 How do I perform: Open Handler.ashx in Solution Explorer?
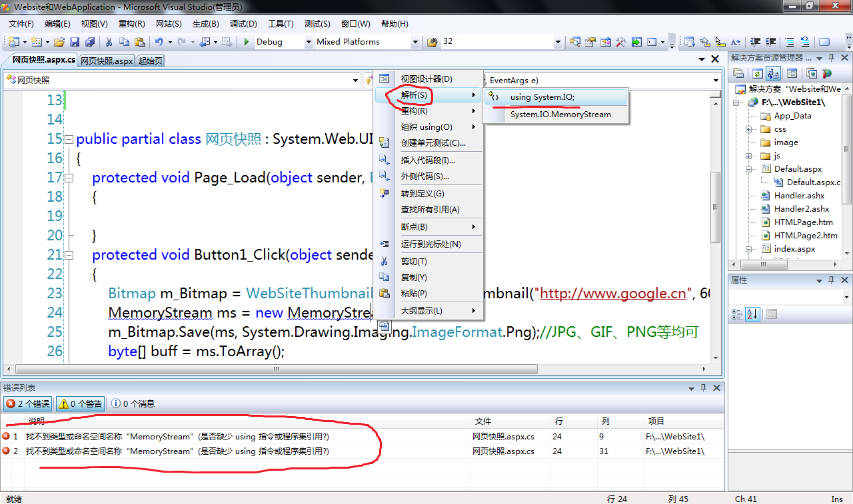(x=799, y=196)
